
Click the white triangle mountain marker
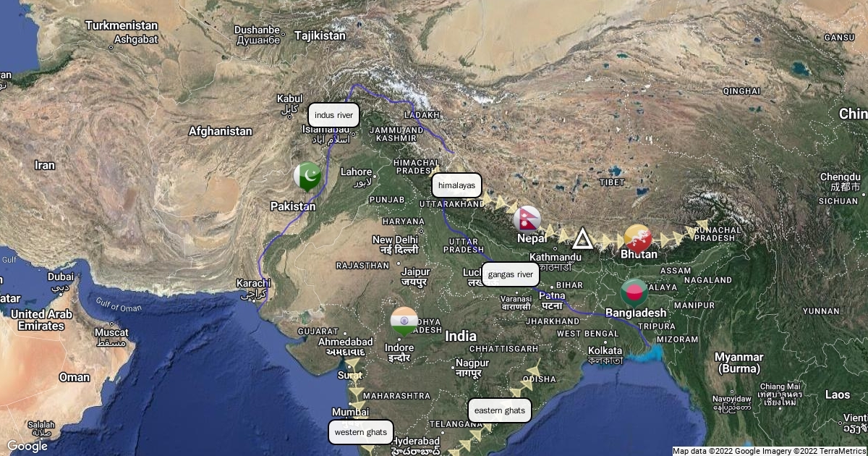[582, 238]
